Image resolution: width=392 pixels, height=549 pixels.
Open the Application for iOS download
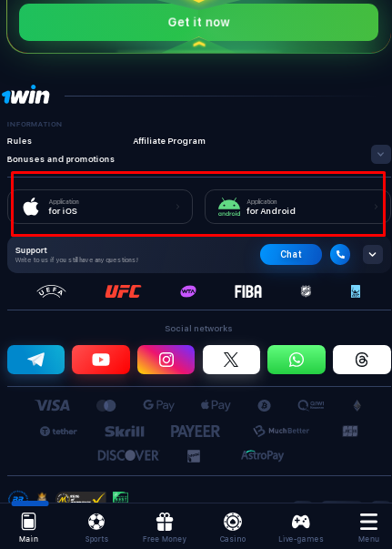[x=100, y=207]
